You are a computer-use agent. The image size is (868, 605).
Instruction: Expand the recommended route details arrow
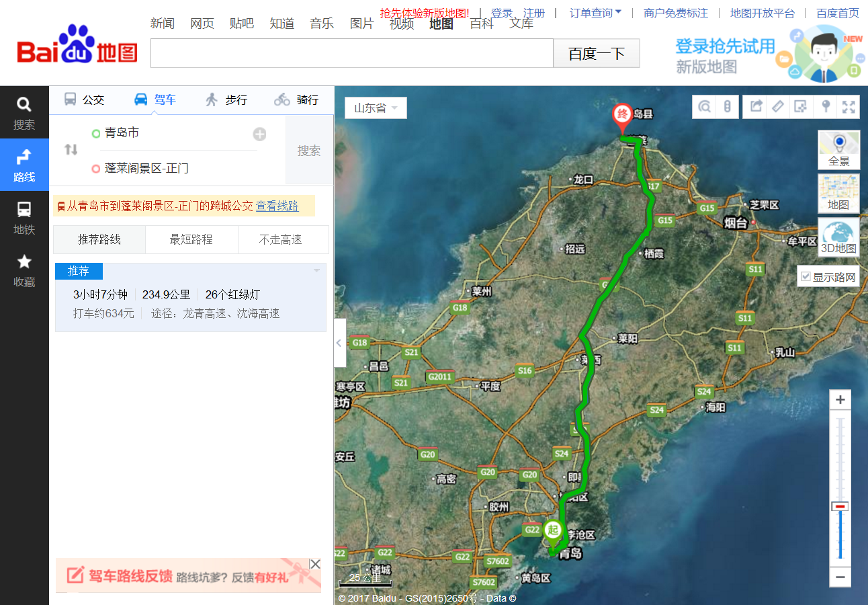316,271
